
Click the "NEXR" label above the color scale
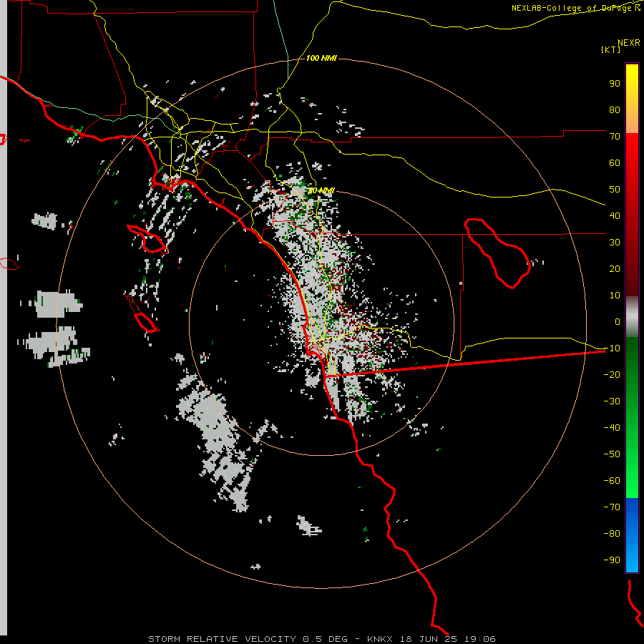629,43
